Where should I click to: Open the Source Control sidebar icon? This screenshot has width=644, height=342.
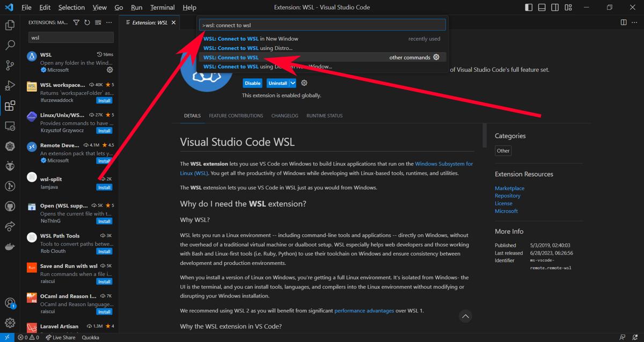tap(10, 65)
